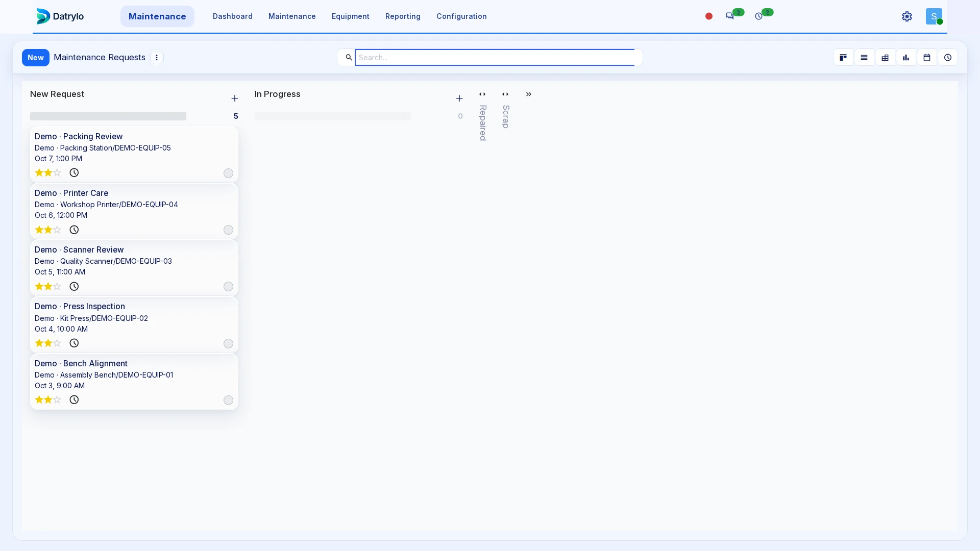
Task: Toggle state circle on Packing Review card
Action: [229, 173]
